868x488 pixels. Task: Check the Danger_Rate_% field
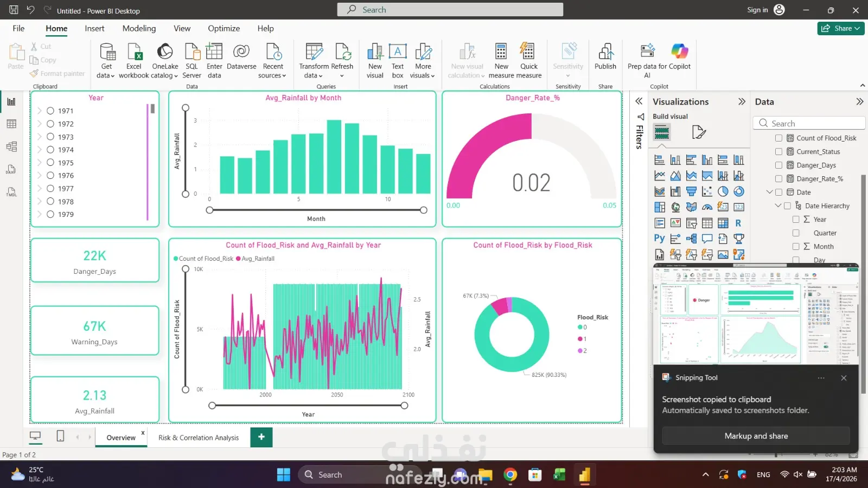point(778,179)
